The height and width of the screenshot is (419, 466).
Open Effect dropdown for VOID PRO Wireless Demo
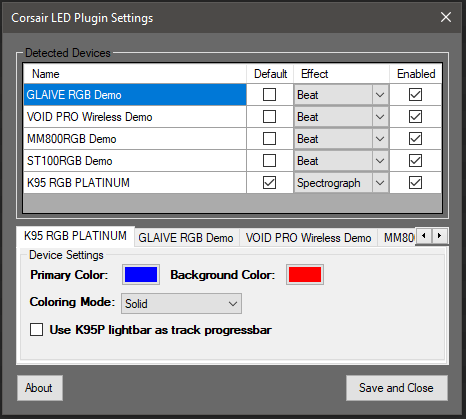(x=341, y=117)
